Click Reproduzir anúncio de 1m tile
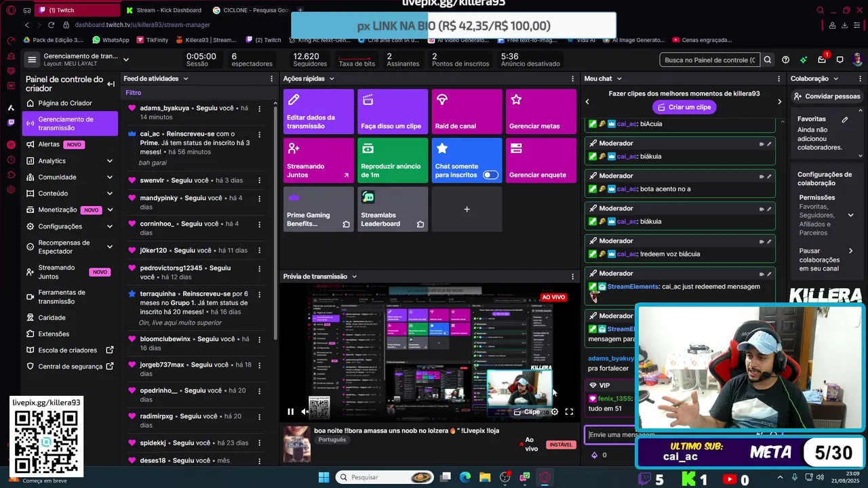This screenshot has height=488, width=868. [x=393, y=161]
